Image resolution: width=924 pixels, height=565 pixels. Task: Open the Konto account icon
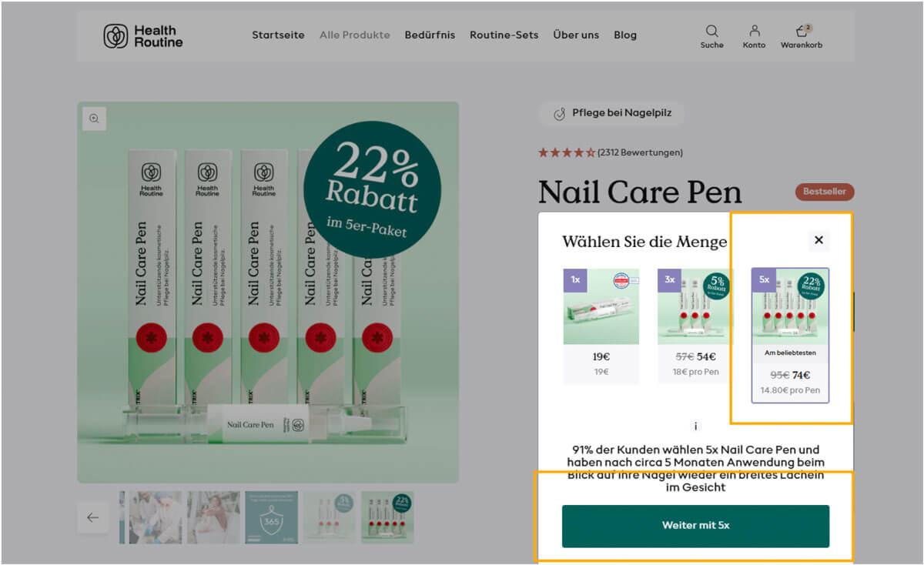(754, 35)
